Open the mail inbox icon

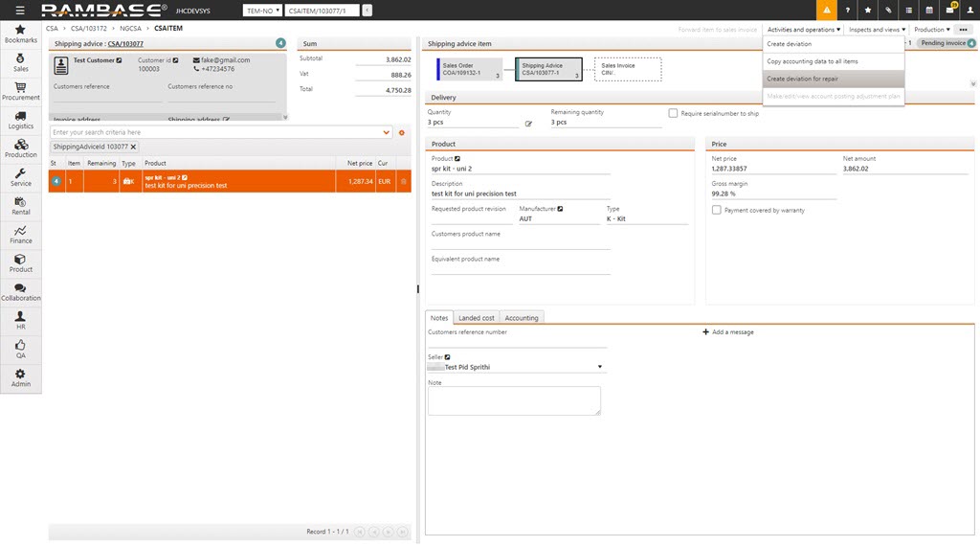(x=949, y=10)
